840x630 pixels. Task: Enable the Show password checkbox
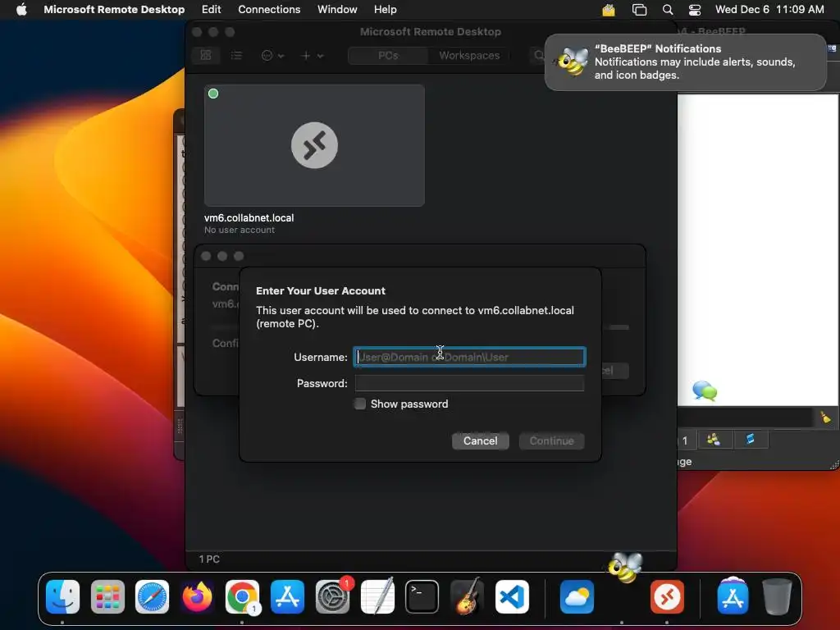(360, 404)
